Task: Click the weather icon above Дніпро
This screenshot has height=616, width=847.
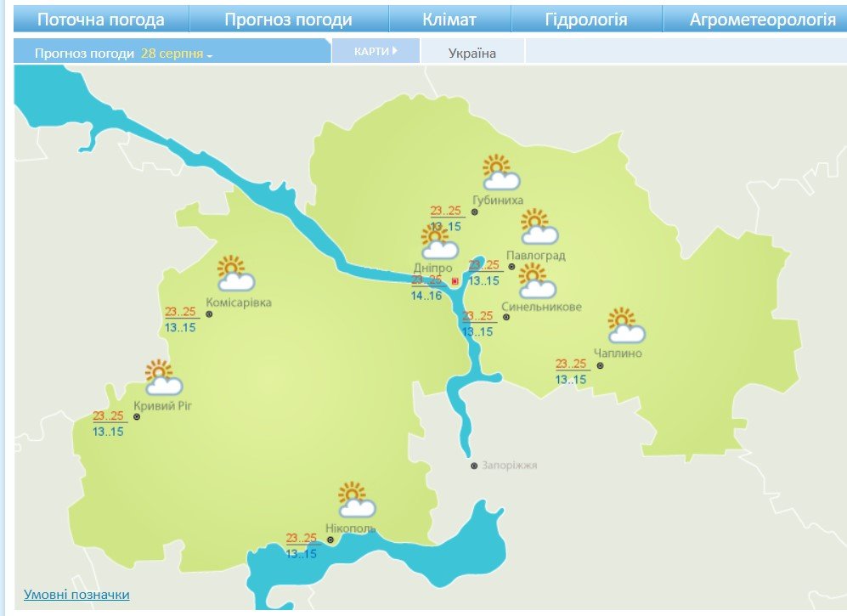Action: tap(439, 242)
